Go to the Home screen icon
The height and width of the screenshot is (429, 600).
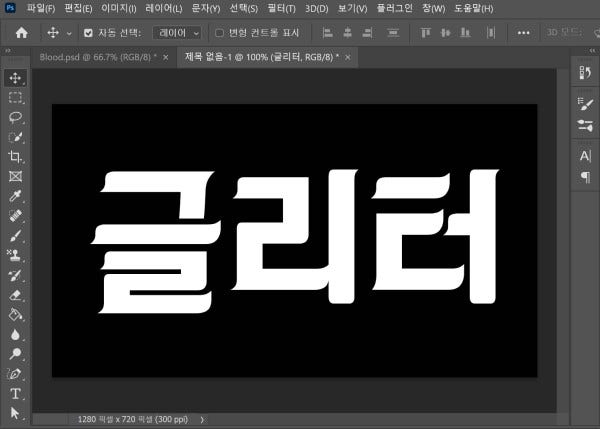pyautogui.click(x=21, y=33)
